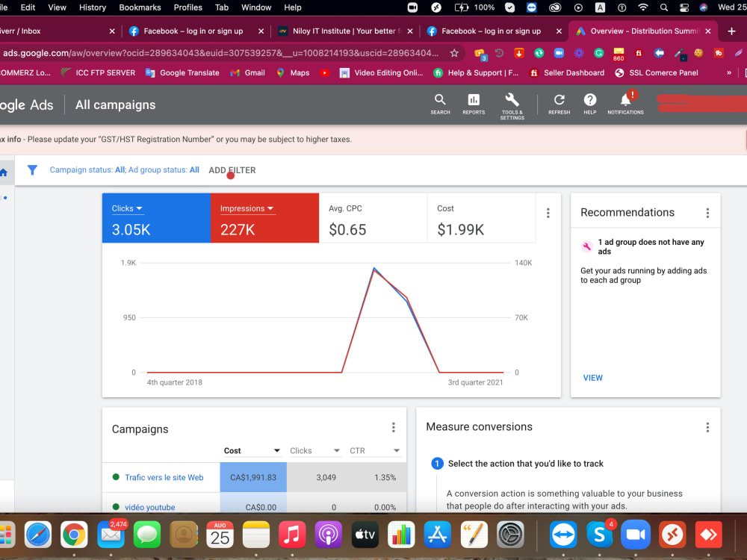
Task: Open Tools & Settings wrench
Action: (512, 106)
